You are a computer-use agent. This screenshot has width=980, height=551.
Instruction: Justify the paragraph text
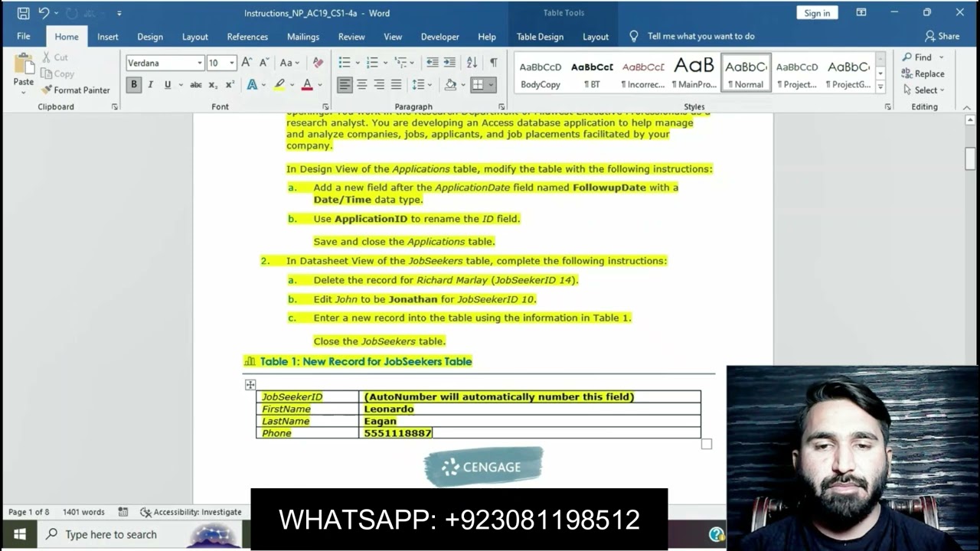(396, 85)
